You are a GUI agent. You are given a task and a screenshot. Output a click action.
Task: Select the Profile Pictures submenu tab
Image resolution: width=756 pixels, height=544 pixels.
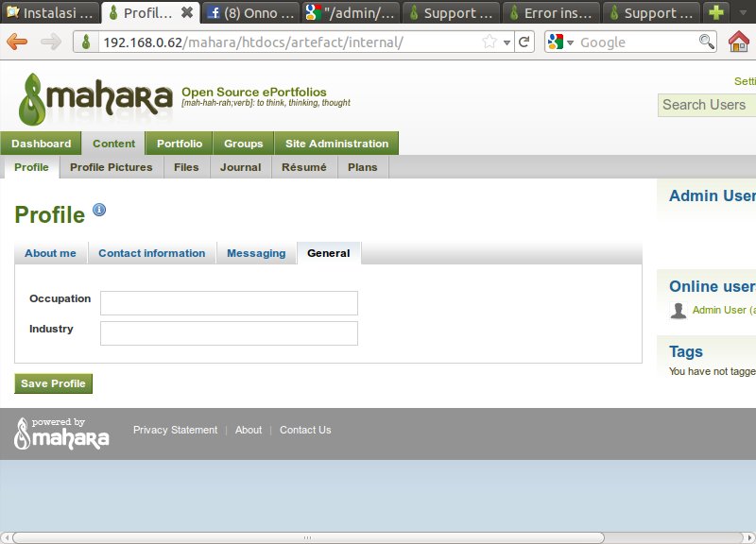tap(112, 167)
